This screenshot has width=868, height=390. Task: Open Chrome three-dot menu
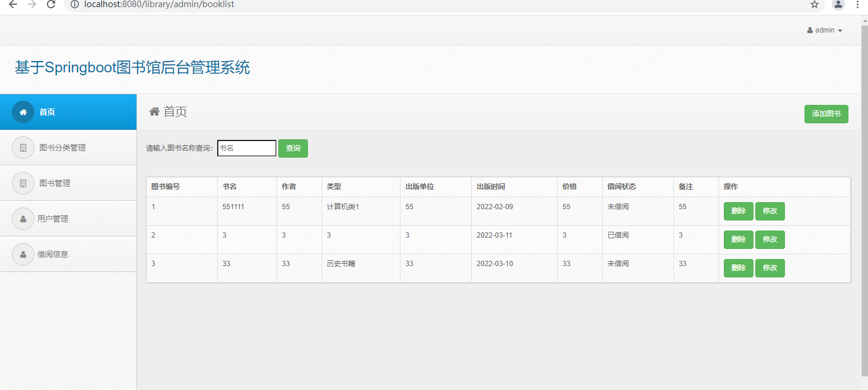click(857, 5)
